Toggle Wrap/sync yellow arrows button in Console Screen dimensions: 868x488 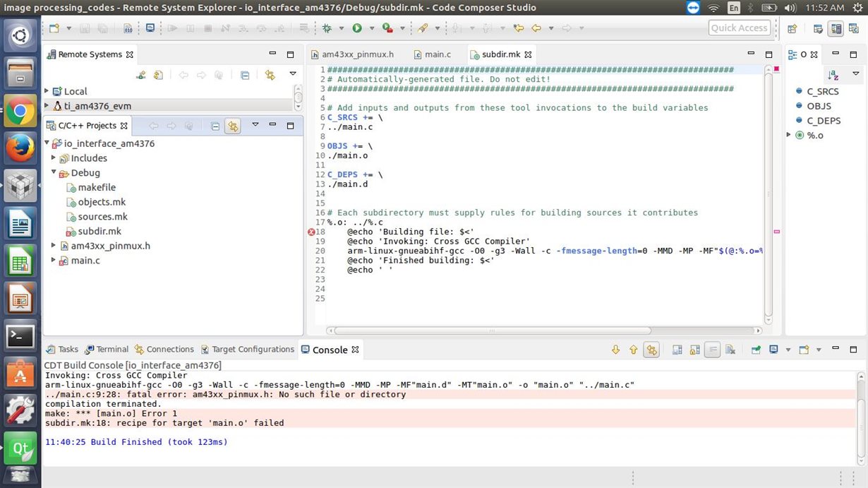click(x=651, y=350)
